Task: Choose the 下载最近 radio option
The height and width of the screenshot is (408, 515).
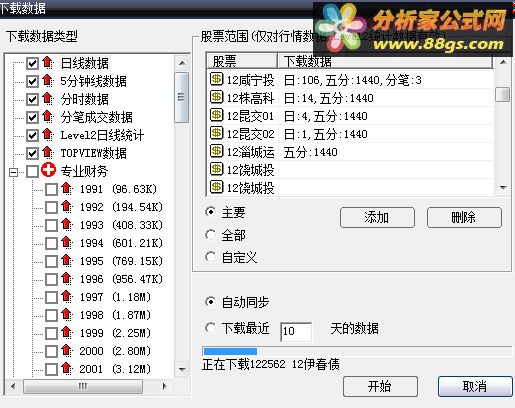Action: (210, 328)
